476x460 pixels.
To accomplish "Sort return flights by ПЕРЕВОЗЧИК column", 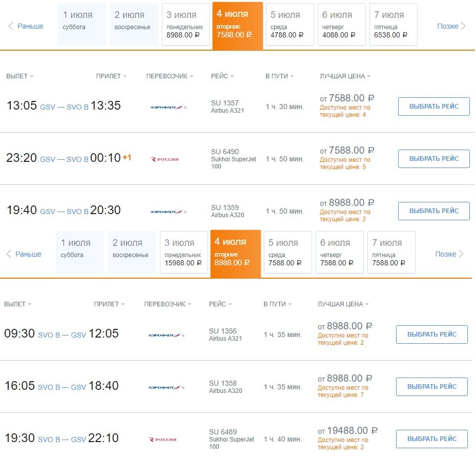I will click(x=168, y=304).
